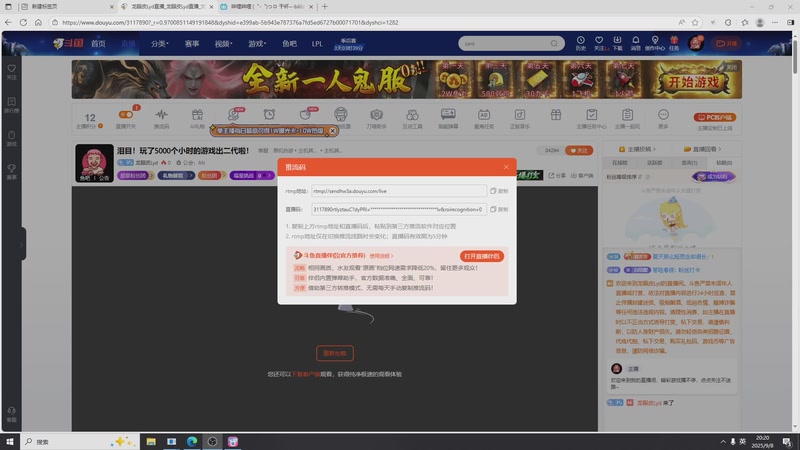This screenshot has width=800, height=450.
Task: Open 正版音乐 toolbar icon
Action: pos(519,118)
